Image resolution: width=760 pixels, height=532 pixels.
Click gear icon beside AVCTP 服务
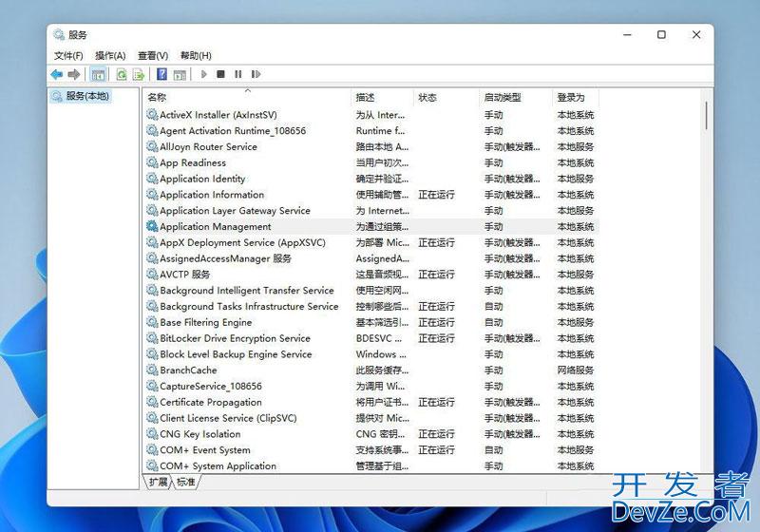pyautogui.click(x=152, y=274)
